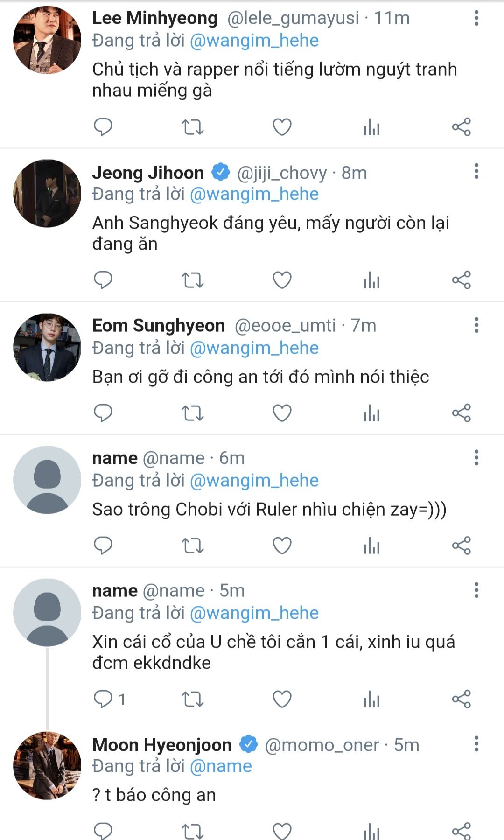Open Moon Hyeonjoon's profile name

pos(162,745)
